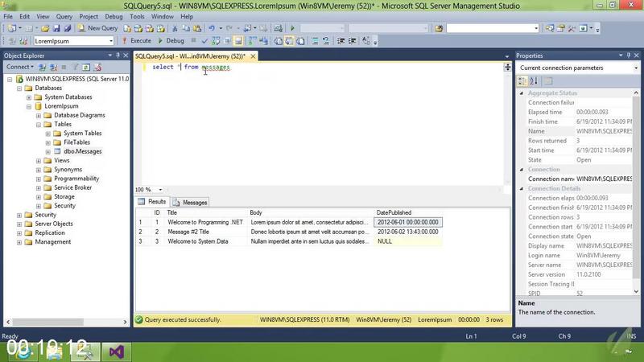The image size is (644, 362).
Task: Collapse the Aggregate Status section in Properties
Action: (522, 93)
